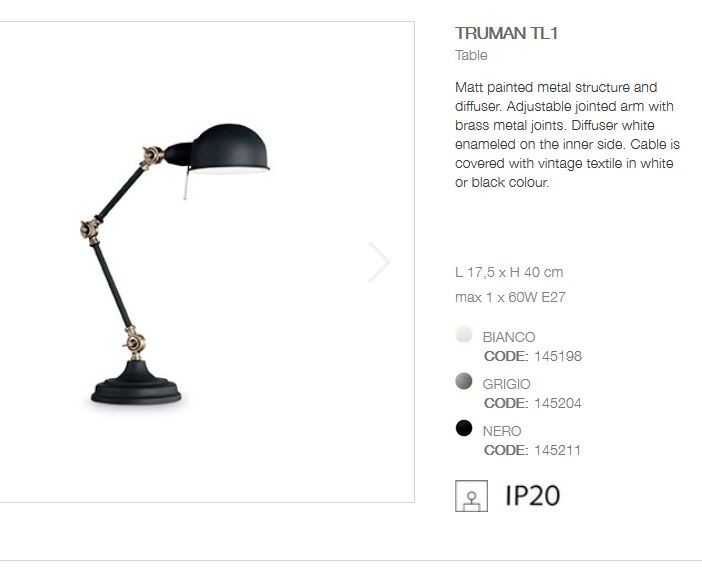Click the NERO color name
The height and width of the screenshot is (580, 702).
tap(502, 431)
